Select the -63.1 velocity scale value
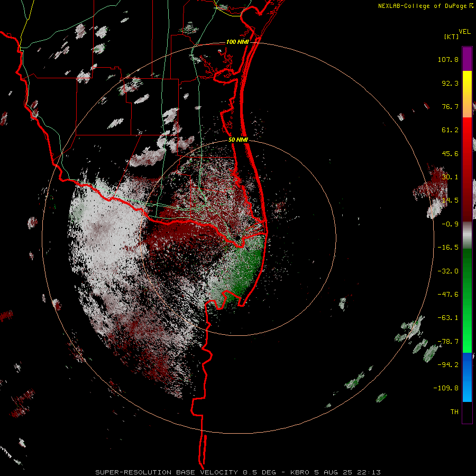This screenshot has height=476, width=476. click(x=448, y=318)
